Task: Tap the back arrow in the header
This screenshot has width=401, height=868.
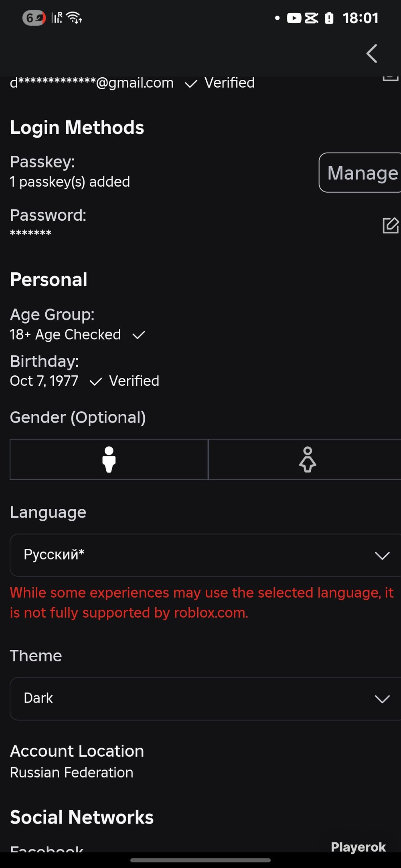Action: click(372, 53)
